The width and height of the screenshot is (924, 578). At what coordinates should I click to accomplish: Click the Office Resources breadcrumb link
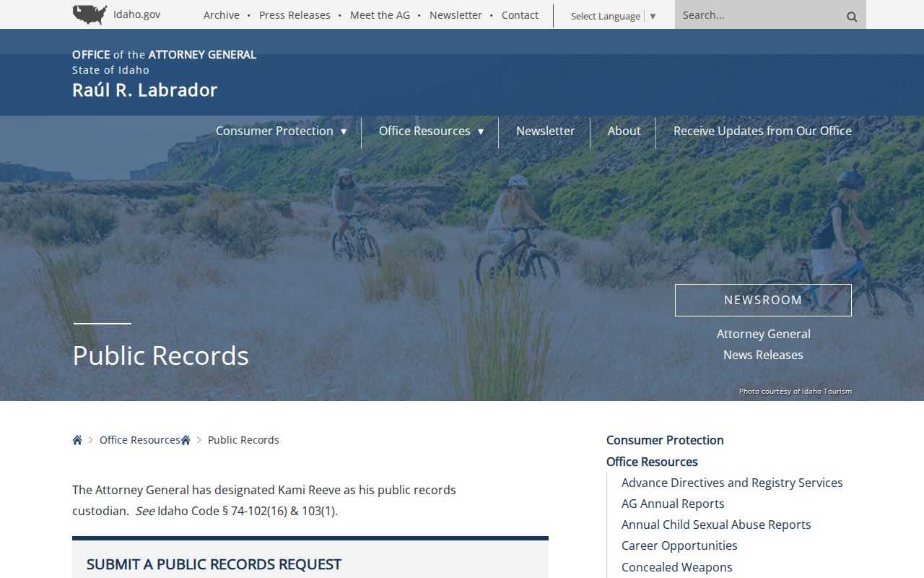tap(140, 440)
